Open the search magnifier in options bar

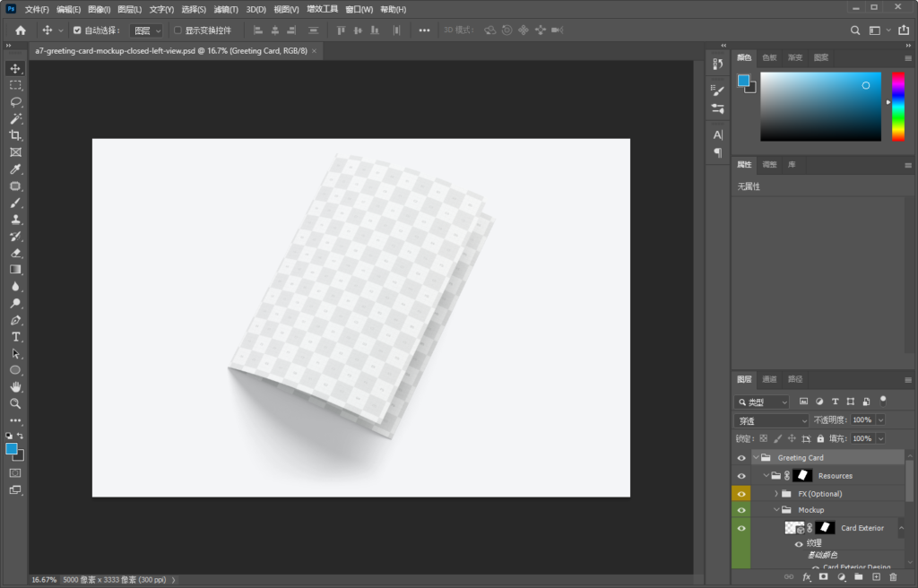tap(855, 30)
